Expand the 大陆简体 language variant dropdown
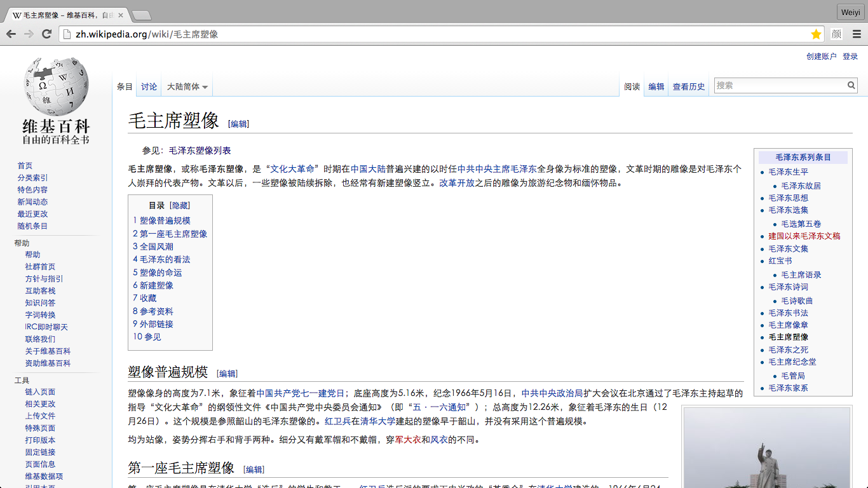 [x=187, y=87]
